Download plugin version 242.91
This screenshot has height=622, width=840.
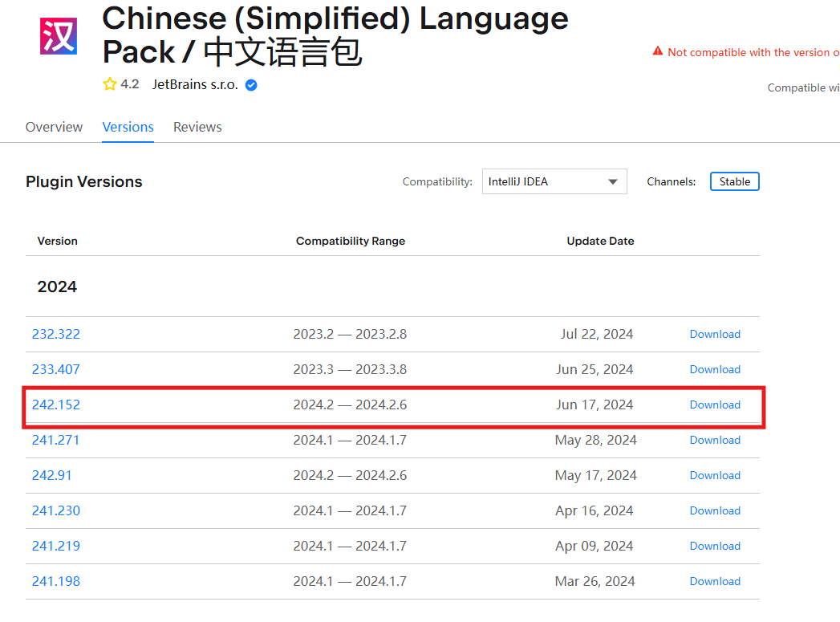click(715, 476)
